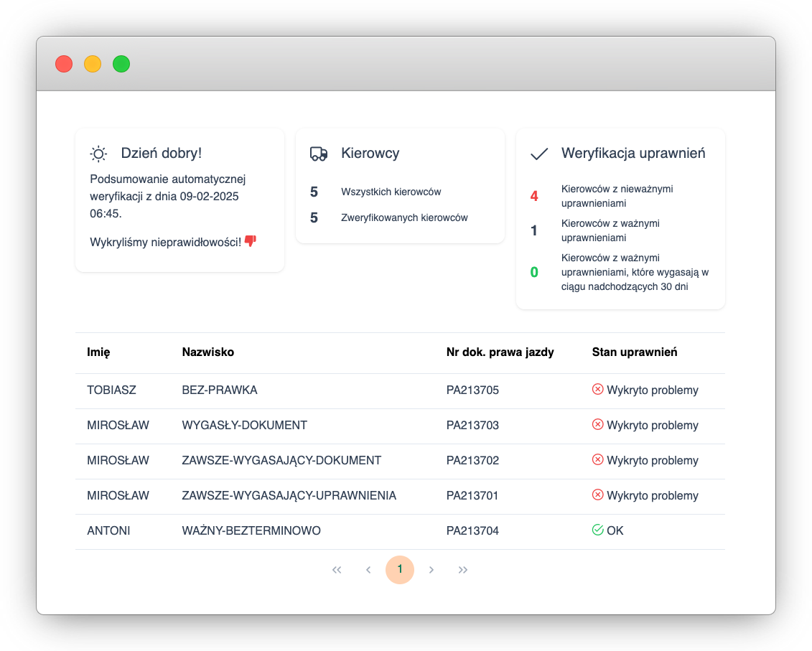Image resolution: width=812 pixels, height=651 pixels.
Task: Click the green macOS fullscreen button
Action: point(121,64)
